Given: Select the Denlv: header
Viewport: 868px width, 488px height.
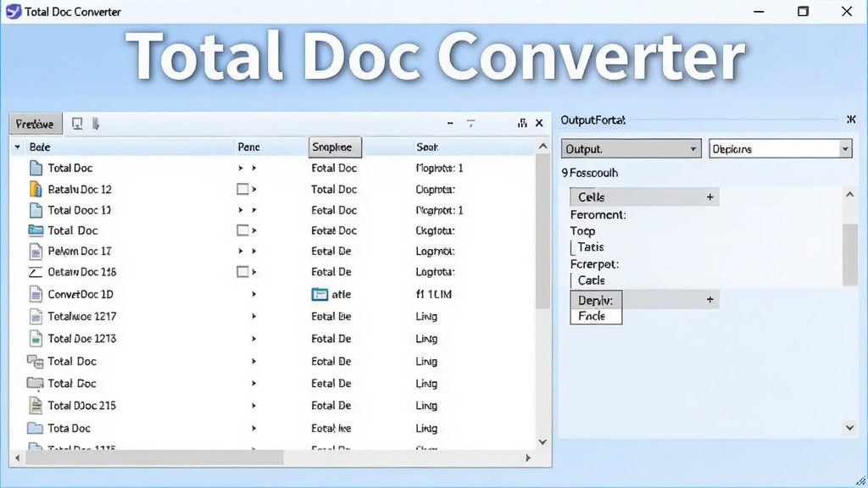Looking at the screenshot, I should coord(596,301).
